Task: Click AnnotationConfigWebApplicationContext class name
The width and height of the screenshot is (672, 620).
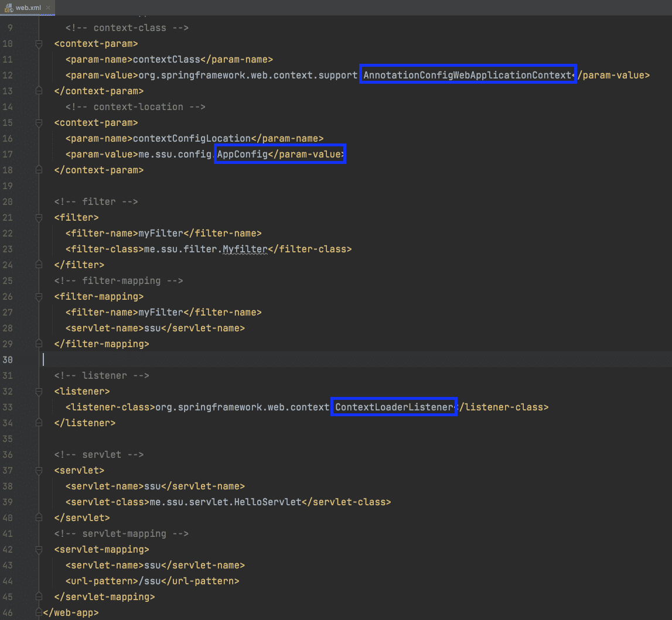Action: pyautogui.click(x=467, y=75)
